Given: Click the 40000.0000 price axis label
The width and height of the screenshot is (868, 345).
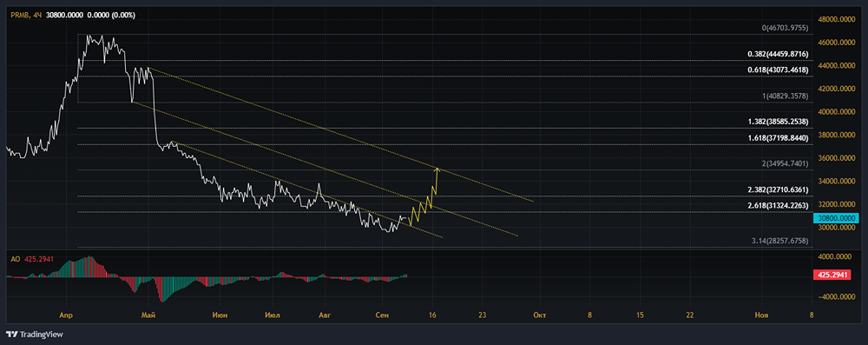Looking at the screenshot, I should coord(836,111).
